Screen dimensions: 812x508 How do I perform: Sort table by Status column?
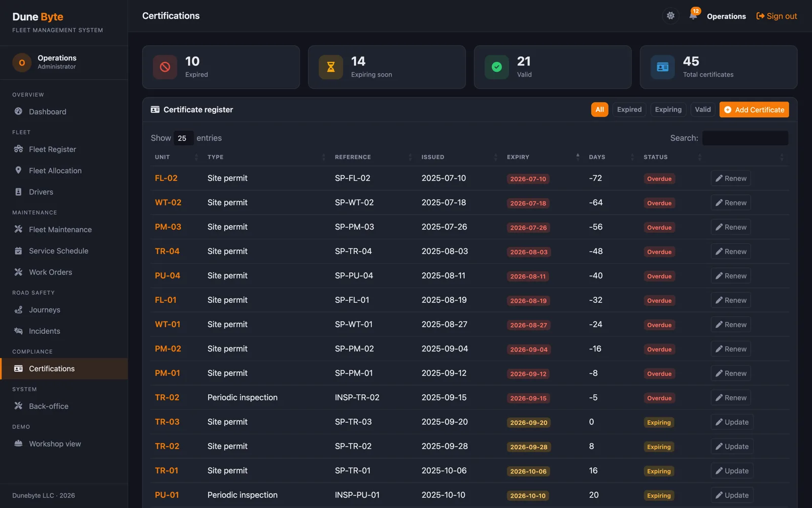tap(672, 157)
